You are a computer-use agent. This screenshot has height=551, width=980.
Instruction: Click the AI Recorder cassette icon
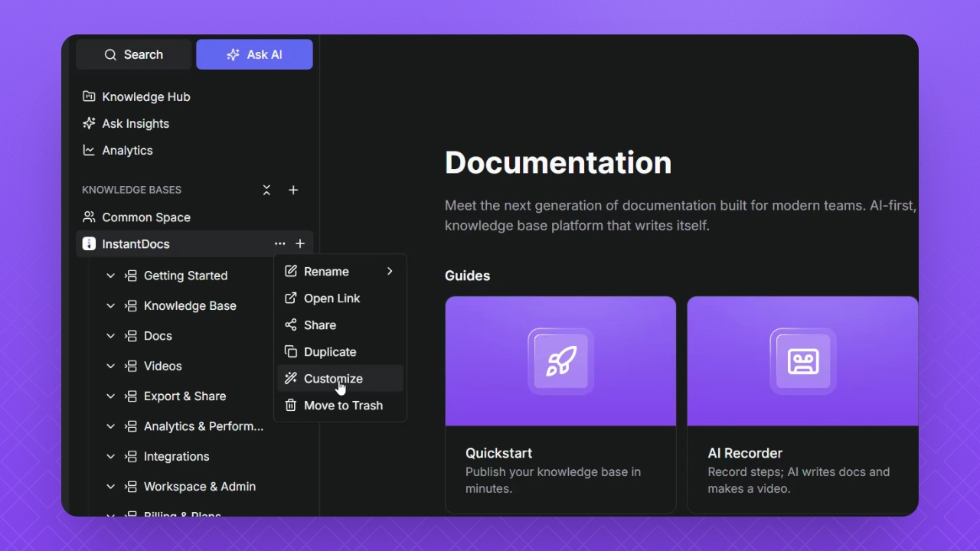(802, 361)
